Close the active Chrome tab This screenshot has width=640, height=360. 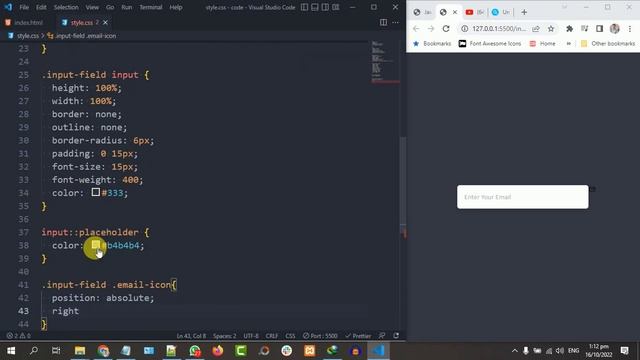coord(455,12)
